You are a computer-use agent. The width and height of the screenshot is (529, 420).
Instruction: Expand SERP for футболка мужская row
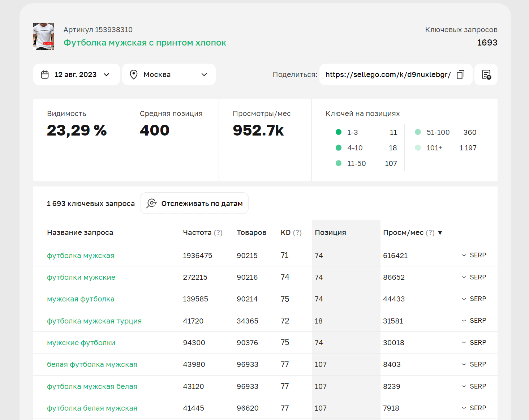[474, 255]
